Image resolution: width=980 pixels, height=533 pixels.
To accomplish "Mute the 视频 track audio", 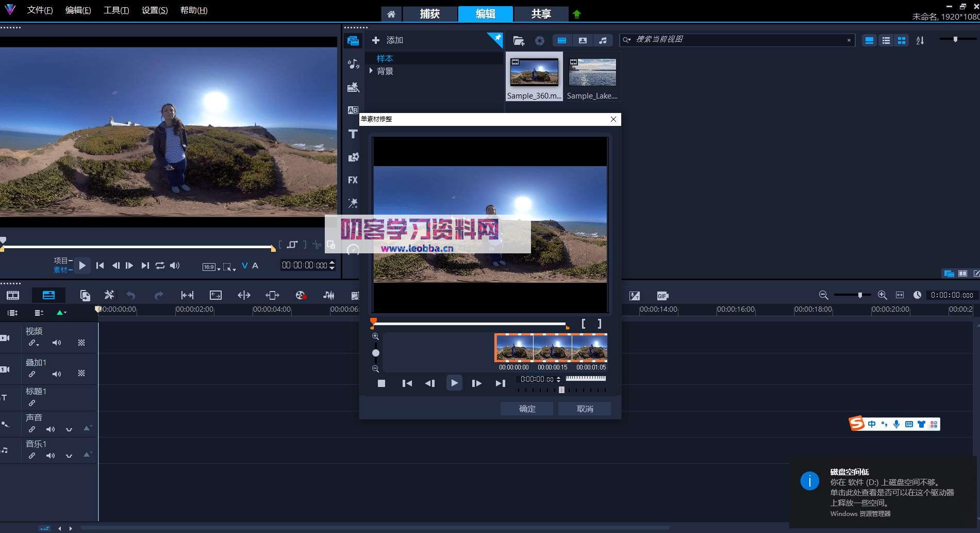I will 57,343.
